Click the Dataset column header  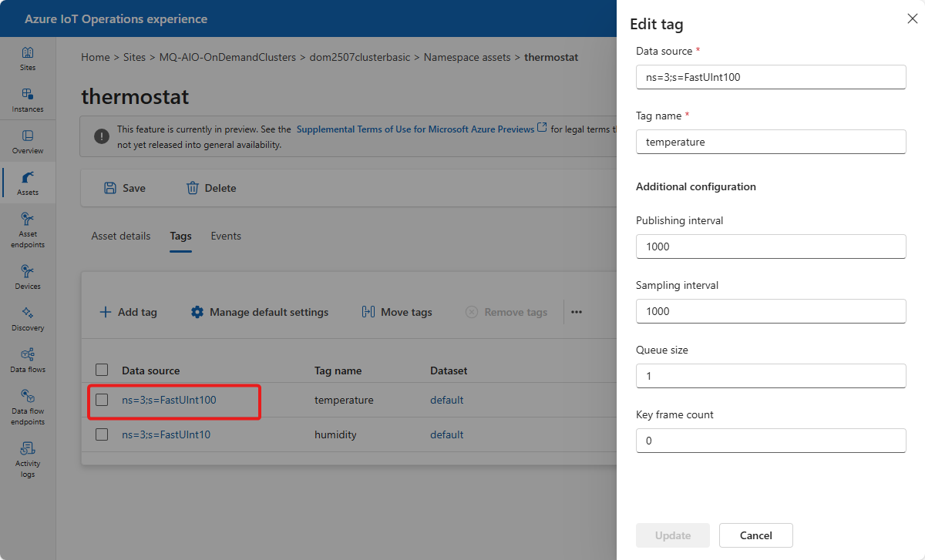click(449, 371)
